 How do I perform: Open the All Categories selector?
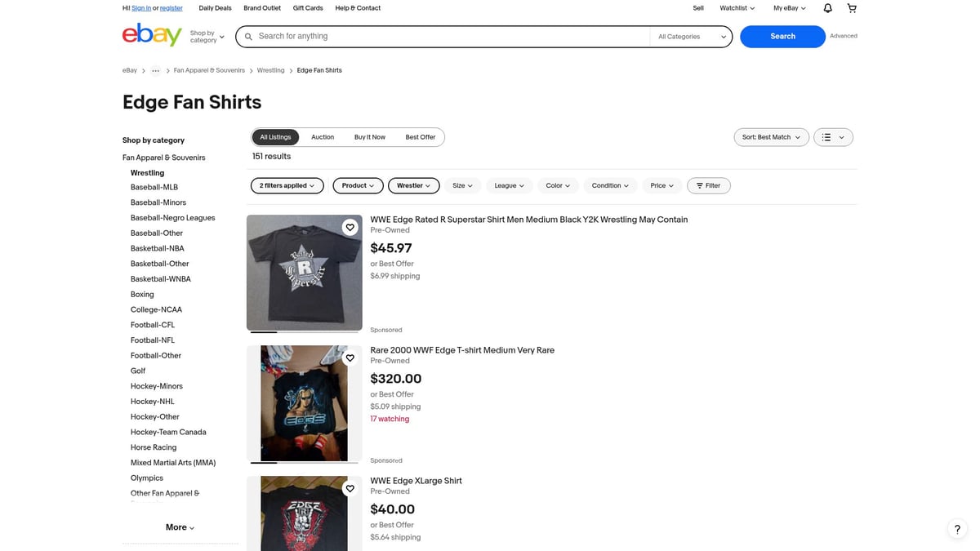tap(691, 36)
